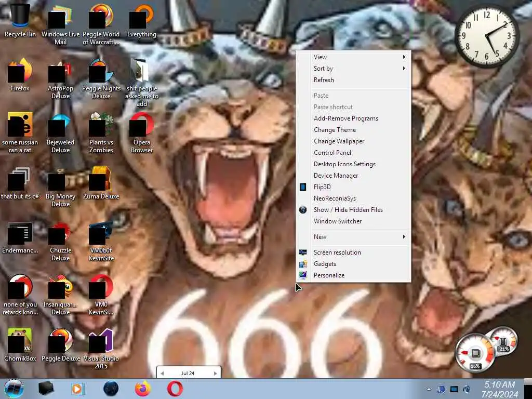Screen dimensions: 532x399
Task: Choose Change Wallpaper menu entry
Action: [353, 141]
